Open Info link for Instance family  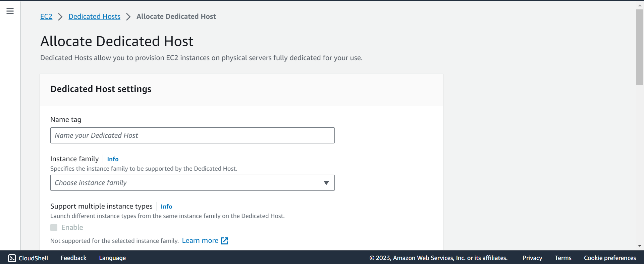click(113, 159)
